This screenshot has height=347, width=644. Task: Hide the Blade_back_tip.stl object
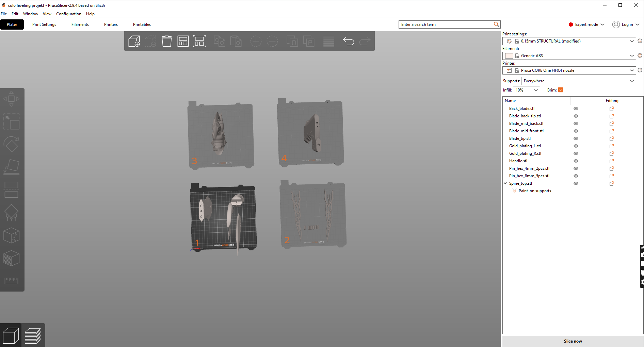576,116
